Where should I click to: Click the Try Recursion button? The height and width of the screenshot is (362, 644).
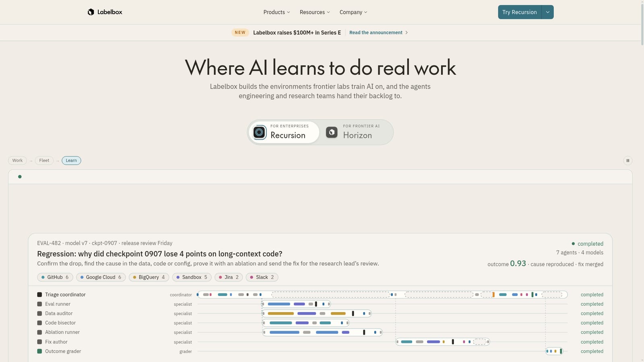click(x=520, y=12)
